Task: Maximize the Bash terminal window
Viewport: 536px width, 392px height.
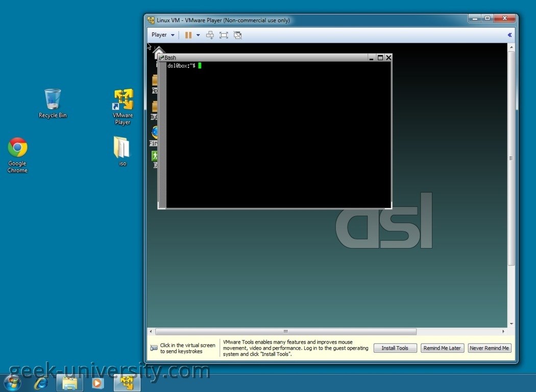Action: (x=380, y=58)
